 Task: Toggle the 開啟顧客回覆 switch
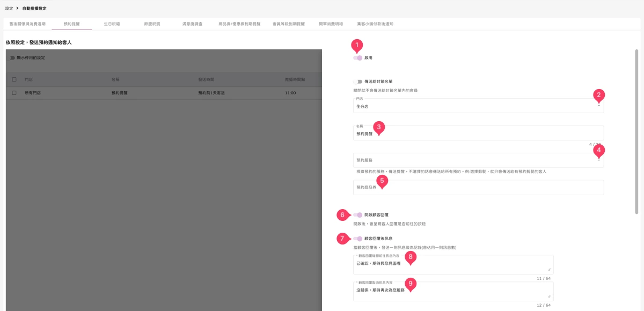point(358,215)
